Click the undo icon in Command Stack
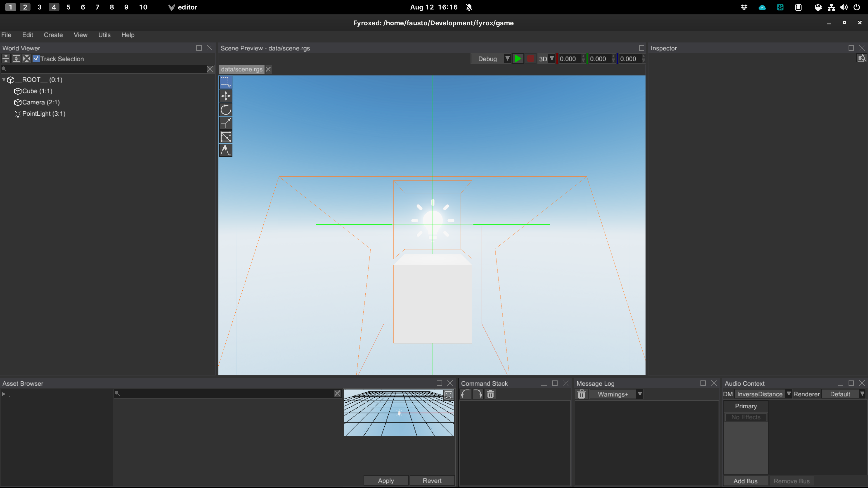Image resolution: width=868 pixels, height=488 pixels. [465, 394]
